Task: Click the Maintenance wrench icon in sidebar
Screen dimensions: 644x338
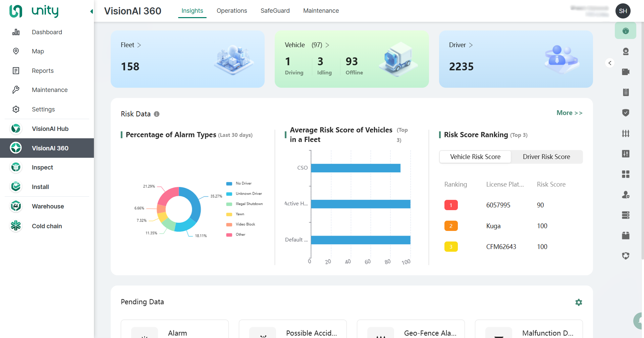Action: click(16, 90)
